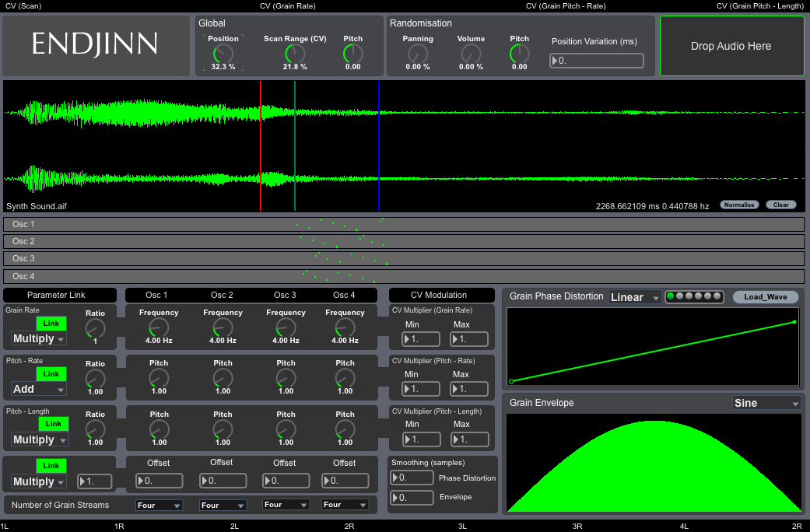Open the Grain Envelope Sine dropdown

766,403
